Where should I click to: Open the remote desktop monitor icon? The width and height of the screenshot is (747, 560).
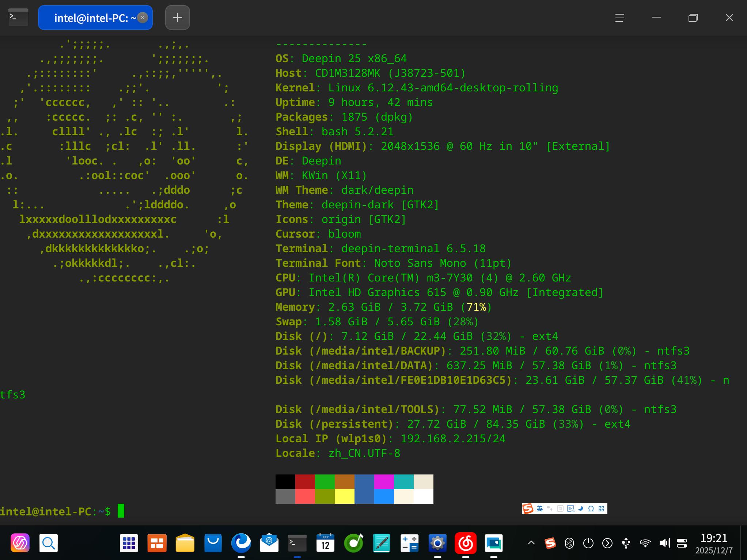494,543
